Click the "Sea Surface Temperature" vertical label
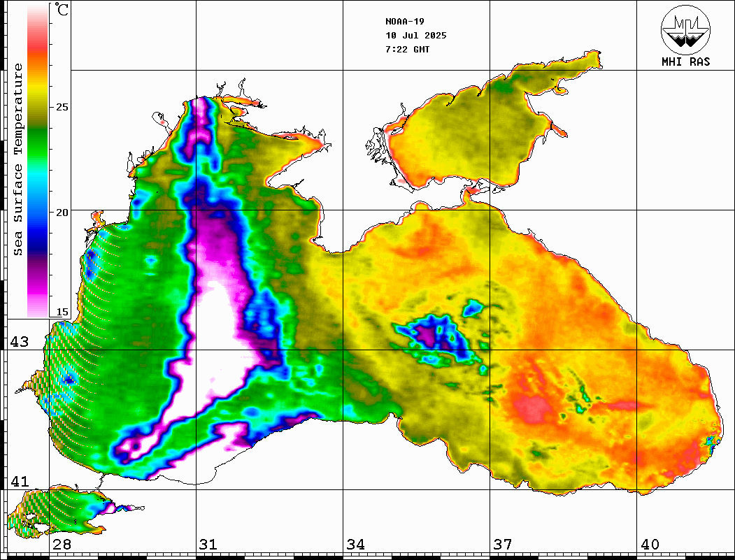The image size is (735, 560). coord(17,159)
